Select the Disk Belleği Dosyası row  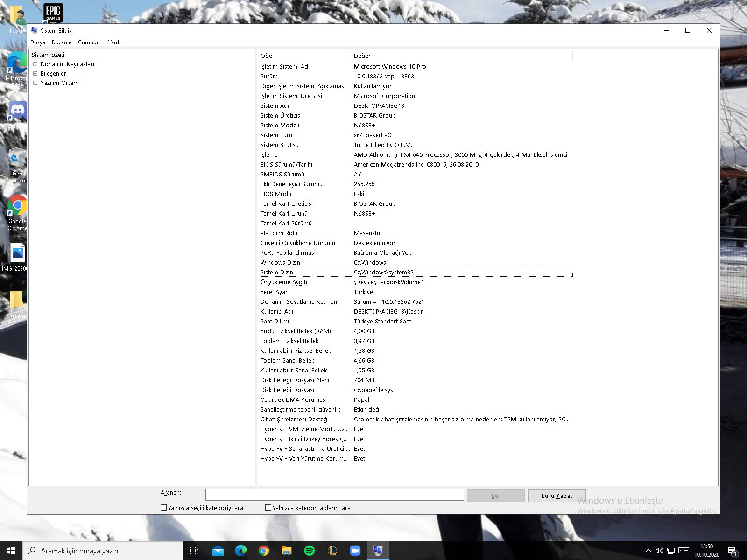(x=416, y=390)
